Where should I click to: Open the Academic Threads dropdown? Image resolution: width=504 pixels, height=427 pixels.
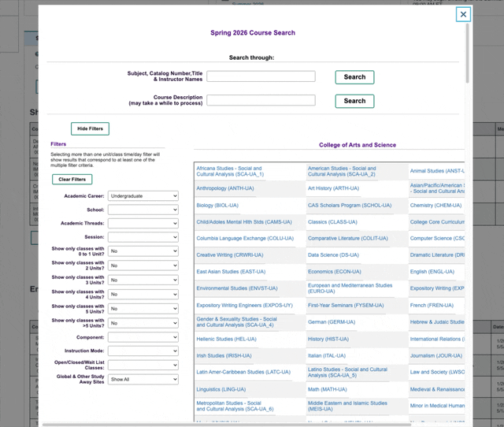click(143, 223)
